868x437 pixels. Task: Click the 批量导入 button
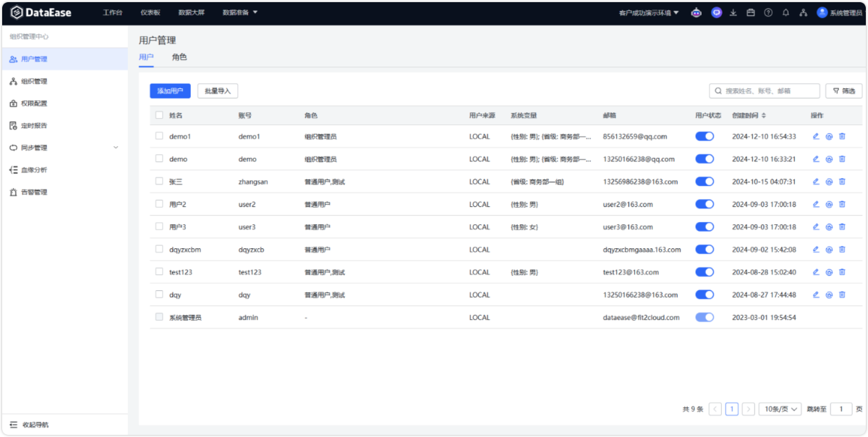pos(218,91)
